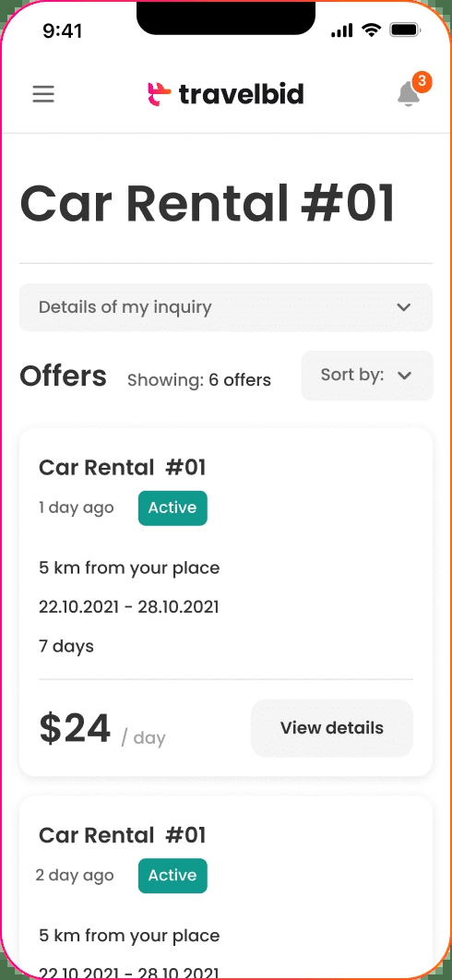View details of the $24 offer
Image resolution: width=452 pixels, height=980 pixels.
pyautogui.click(x=332, y=727)
